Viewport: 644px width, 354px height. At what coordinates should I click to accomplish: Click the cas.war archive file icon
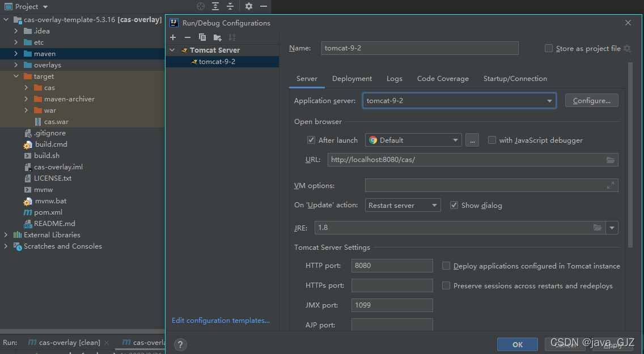(38, 122)
